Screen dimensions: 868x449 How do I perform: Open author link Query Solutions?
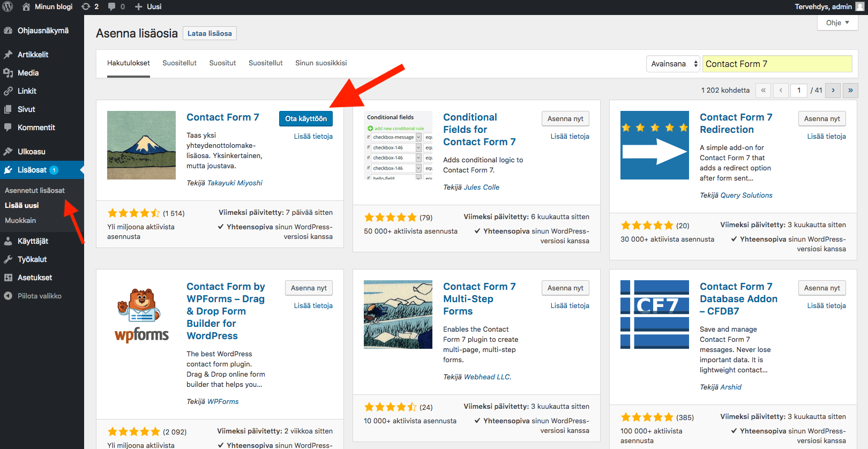tap(746, 195)
